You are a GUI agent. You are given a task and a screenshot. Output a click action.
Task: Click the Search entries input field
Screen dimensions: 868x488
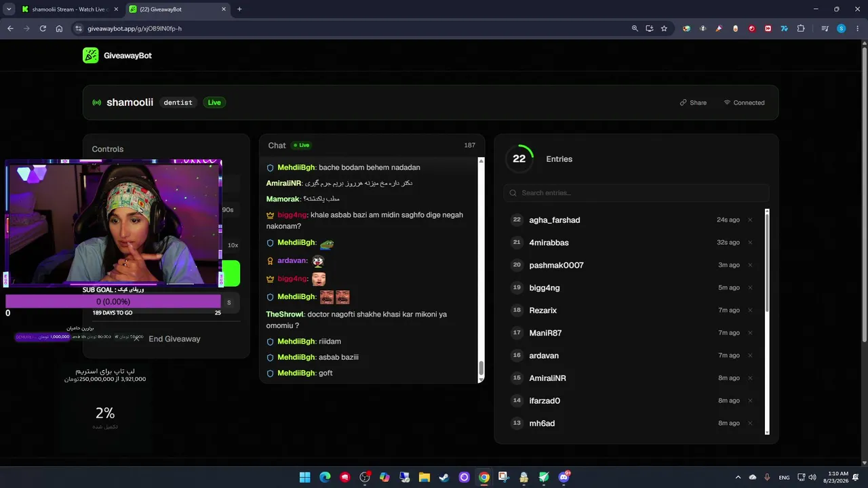click(636, 193)
